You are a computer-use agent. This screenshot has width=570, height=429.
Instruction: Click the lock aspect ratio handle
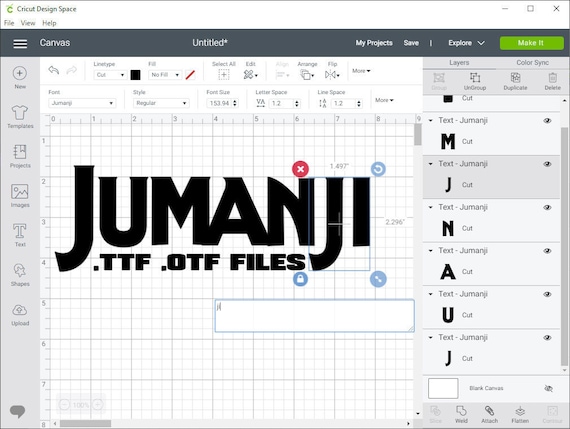click(300, 279)
